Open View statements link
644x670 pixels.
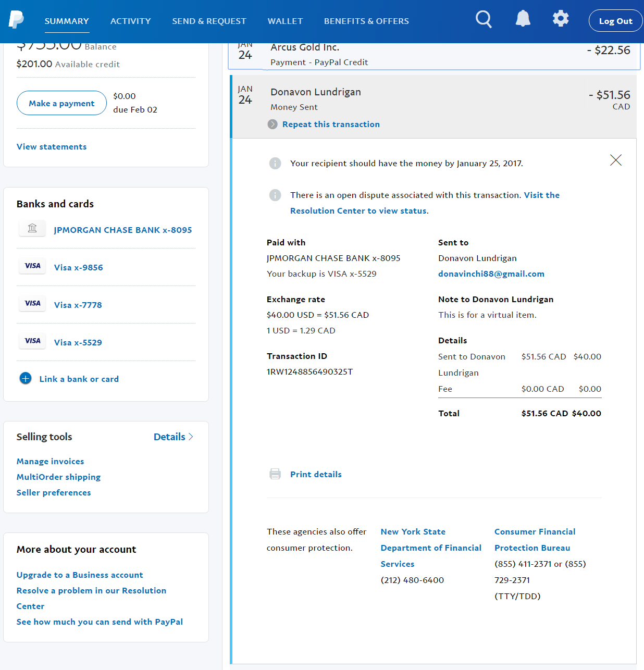click(x=52, y=146)
